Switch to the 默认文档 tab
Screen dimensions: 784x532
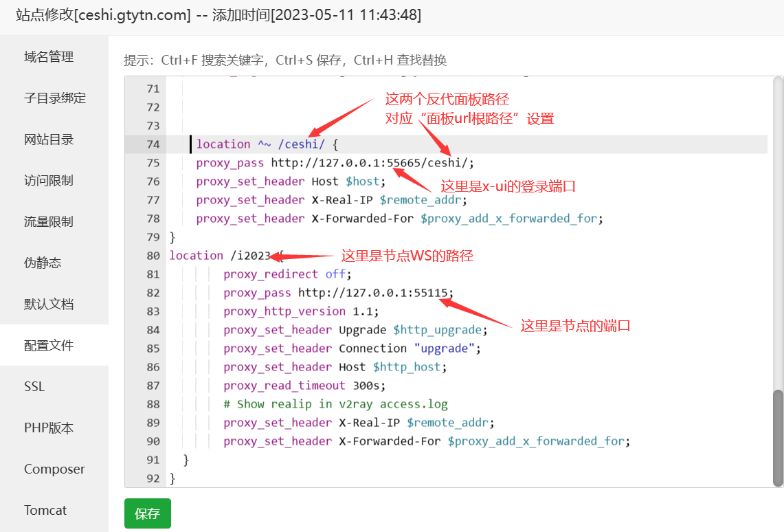click(x=47, y=304)
